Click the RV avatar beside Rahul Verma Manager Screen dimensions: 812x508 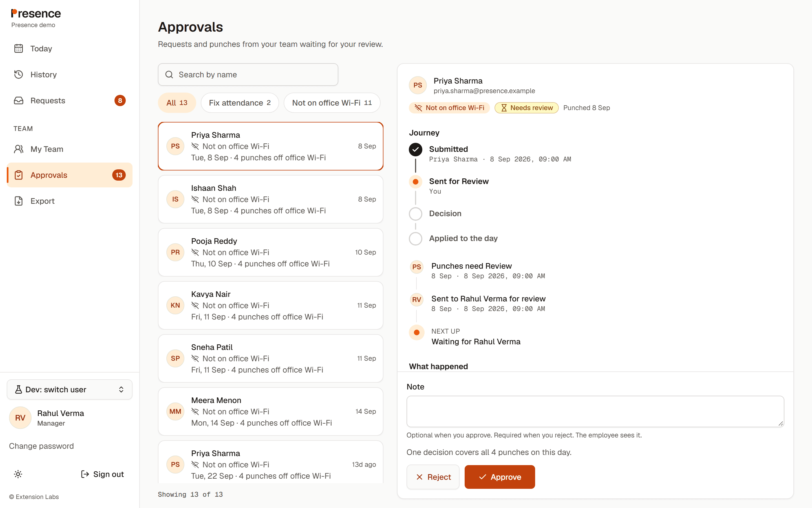pos(20,418)
